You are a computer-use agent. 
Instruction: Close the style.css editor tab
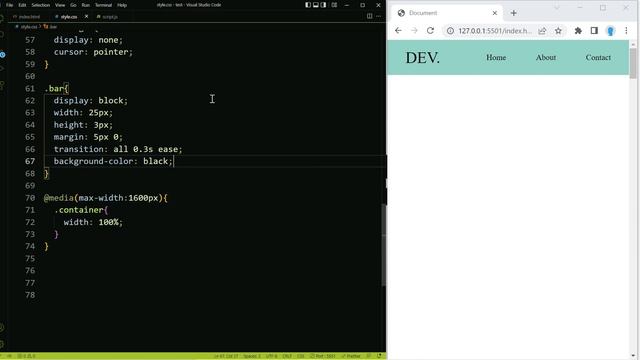tap(86, 17)
